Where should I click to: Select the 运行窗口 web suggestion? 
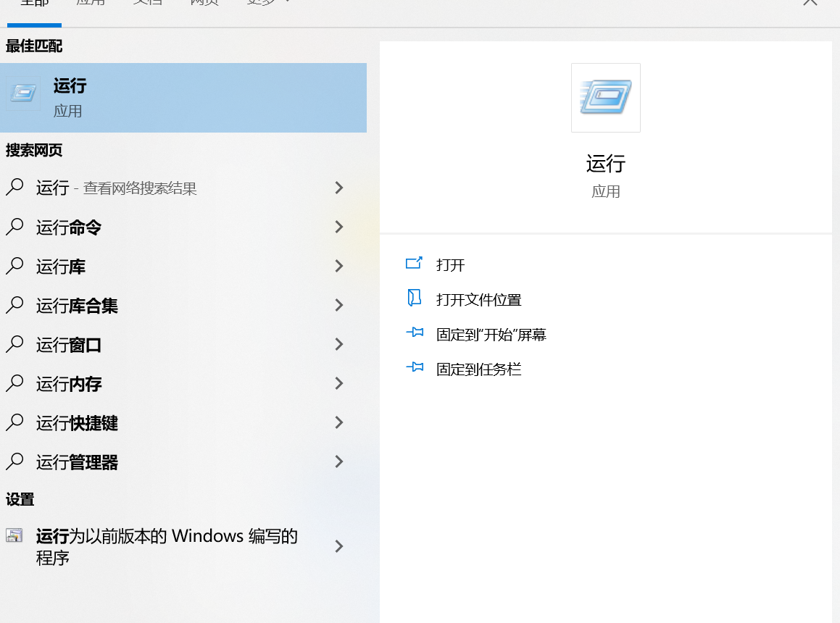pos(183,344)
